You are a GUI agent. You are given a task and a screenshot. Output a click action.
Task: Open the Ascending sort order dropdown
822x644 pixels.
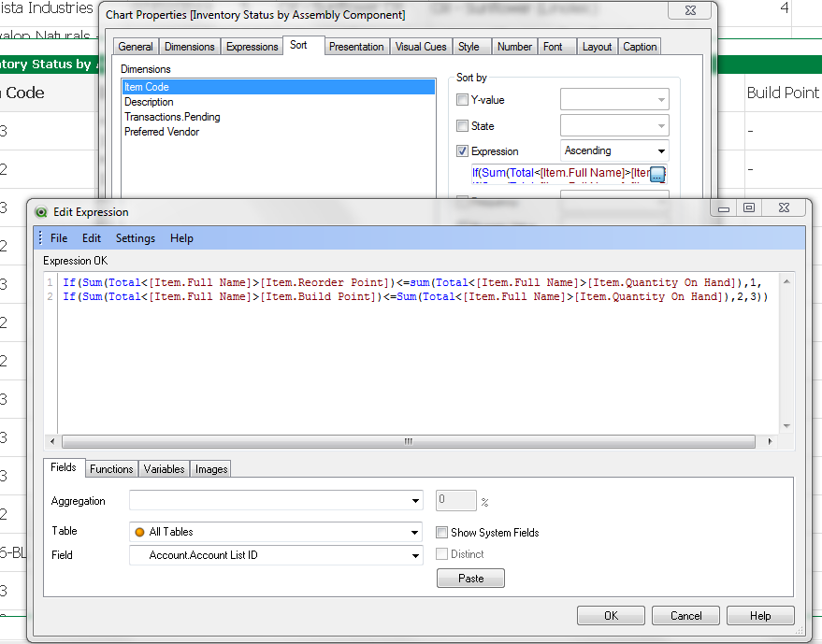[614, 150]
